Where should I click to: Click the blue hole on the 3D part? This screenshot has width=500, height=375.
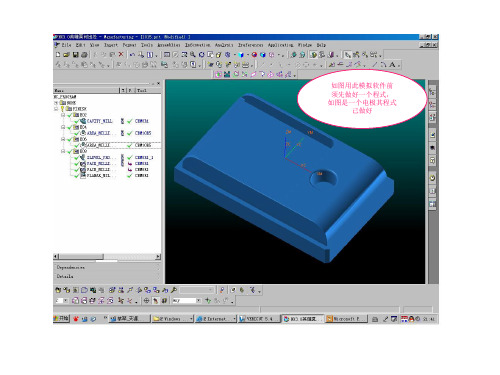[323, 179]
